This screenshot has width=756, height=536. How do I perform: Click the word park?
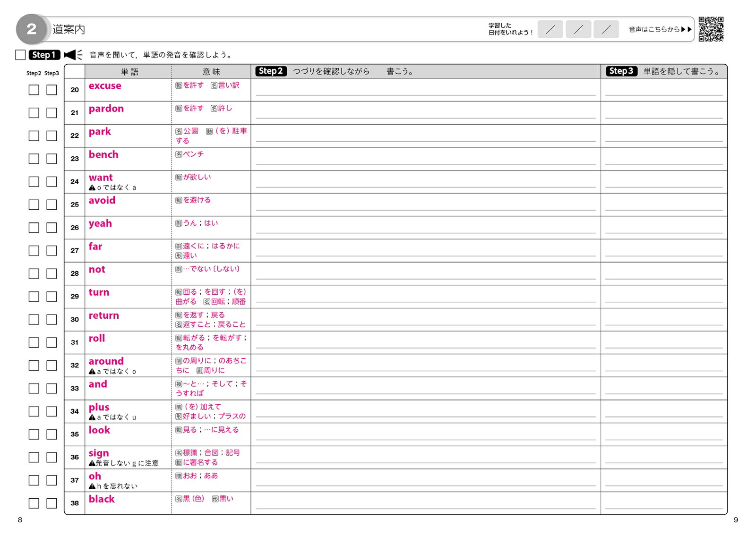coord(100,132)
